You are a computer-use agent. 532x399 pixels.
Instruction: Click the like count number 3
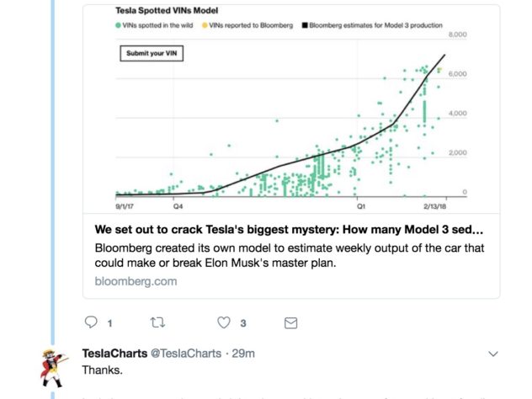click(x=243, y=323)
